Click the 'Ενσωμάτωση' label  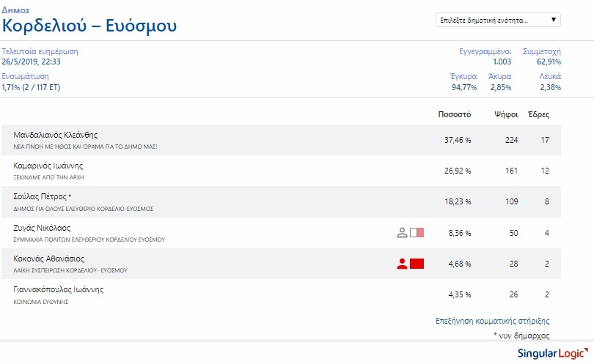point(26,76)
